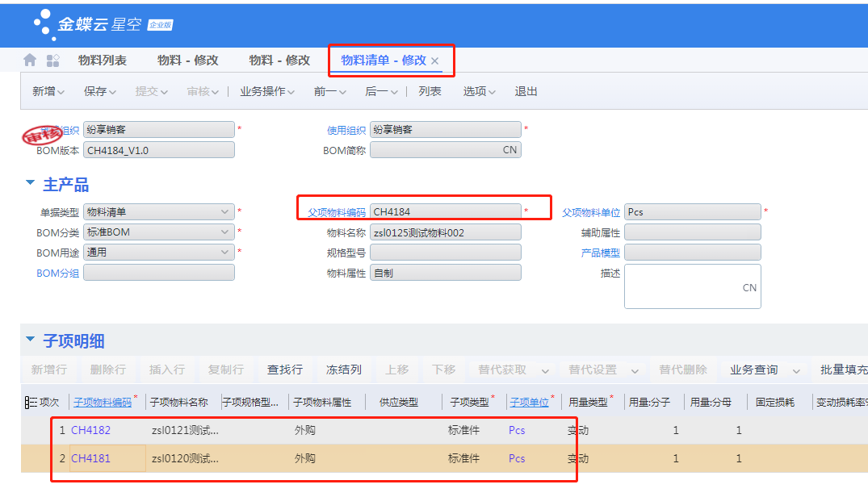The width and height of the screenshot is (868, 497).
Task: Click the BOM分组 link label
Action: pyautogui.click(x=57, y=273)
